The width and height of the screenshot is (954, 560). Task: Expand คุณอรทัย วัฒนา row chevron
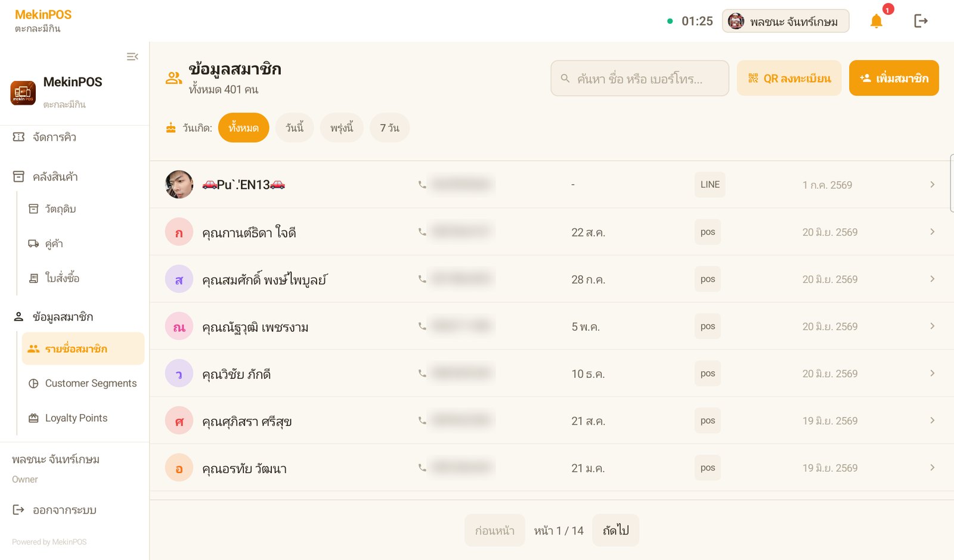click(932, 468)
